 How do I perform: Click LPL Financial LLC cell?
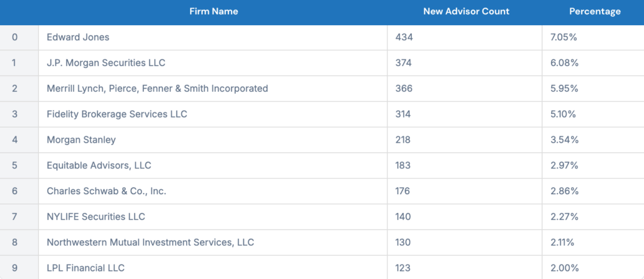[213, 268]
